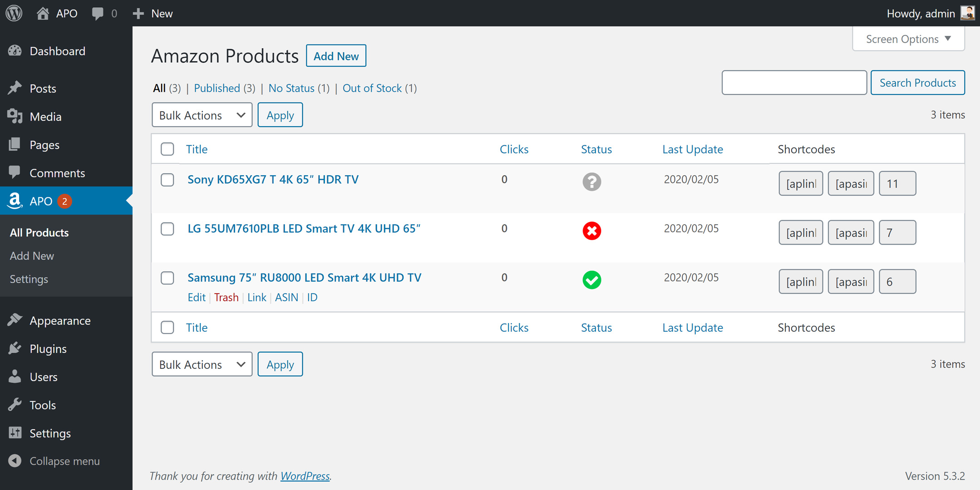Click the question mark status icon for Sony TV

click(x=591, y=182)
